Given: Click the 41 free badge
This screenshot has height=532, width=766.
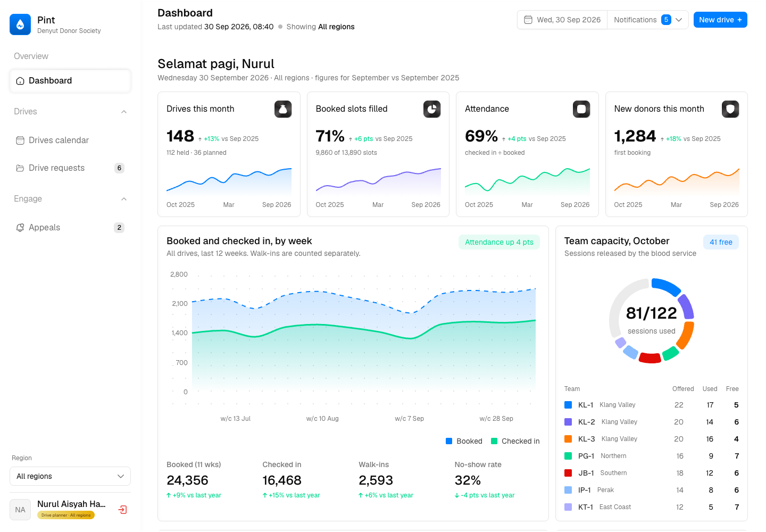Looking at the screenshot, I should point(721,242).
